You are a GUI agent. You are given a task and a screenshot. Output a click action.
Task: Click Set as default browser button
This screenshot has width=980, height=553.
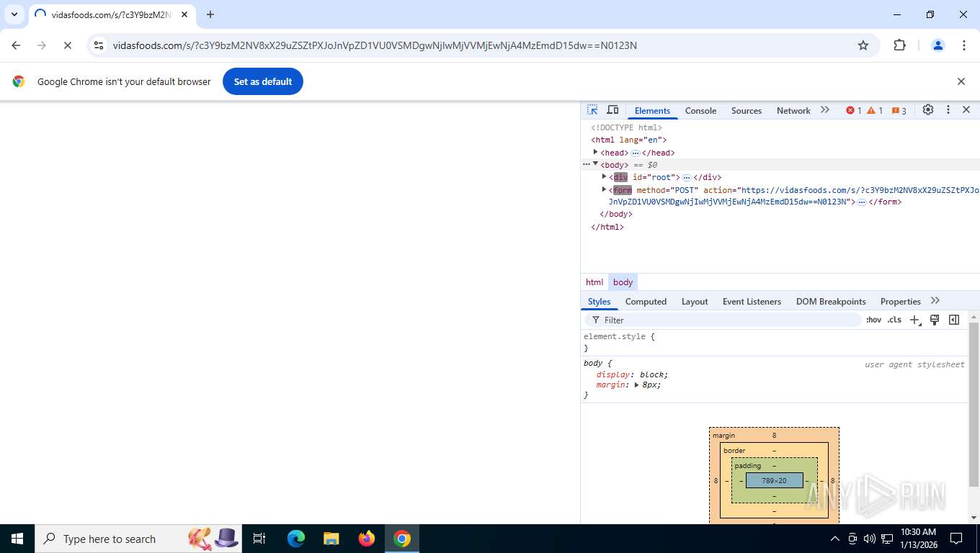(x=263, y=81)
